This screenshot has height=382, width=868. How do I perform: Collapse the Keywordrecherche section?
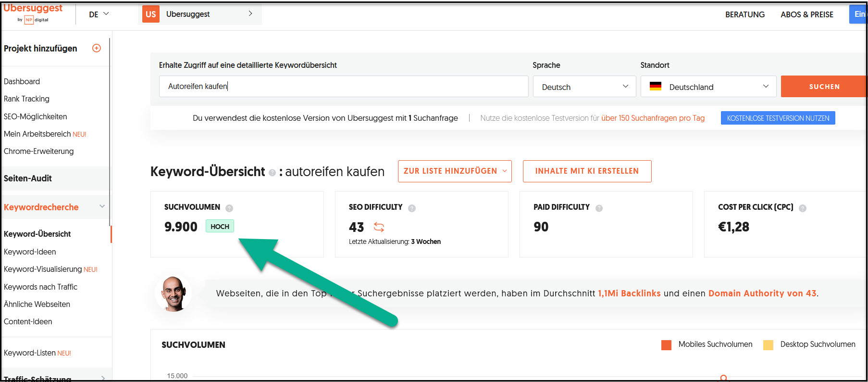pos(102,206)
